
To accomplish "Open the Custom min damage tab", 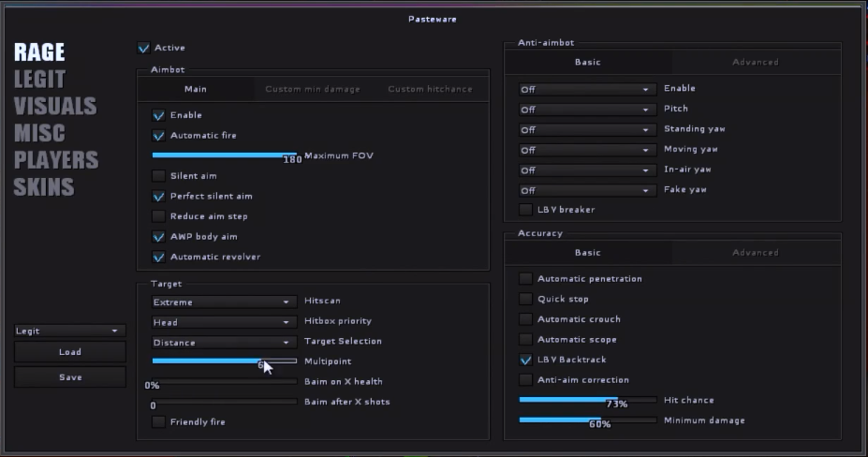I will tap(312, 89).
